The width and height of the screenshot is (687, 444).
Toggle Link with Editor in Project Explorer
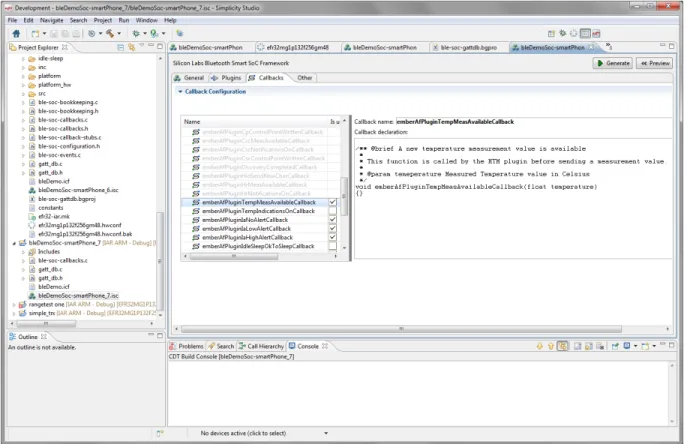pyautogui.click(x=131, y=47)
